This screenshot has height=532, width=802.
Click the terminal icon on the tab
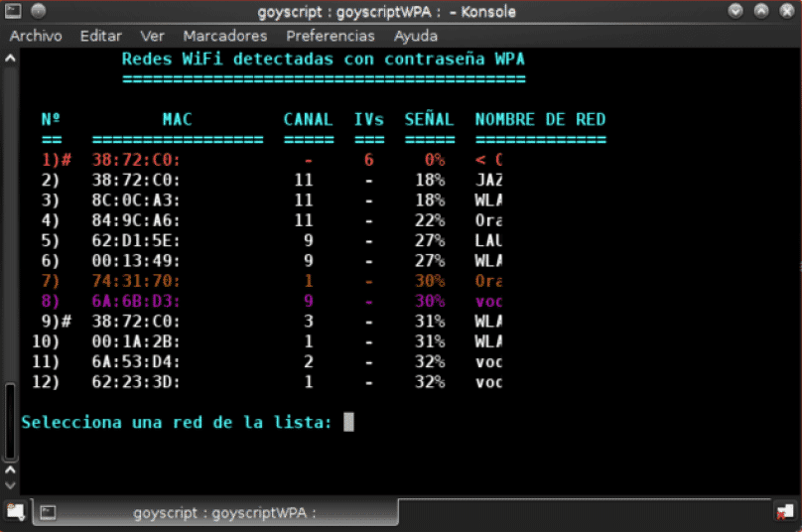pos(48,512)
